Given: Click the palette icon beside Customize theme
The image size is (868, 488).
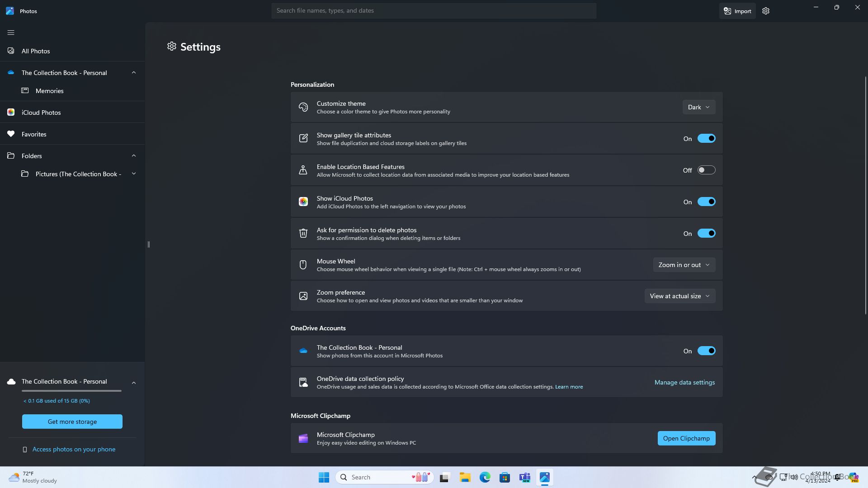Looking at the screenshot, I should [303, 107].
